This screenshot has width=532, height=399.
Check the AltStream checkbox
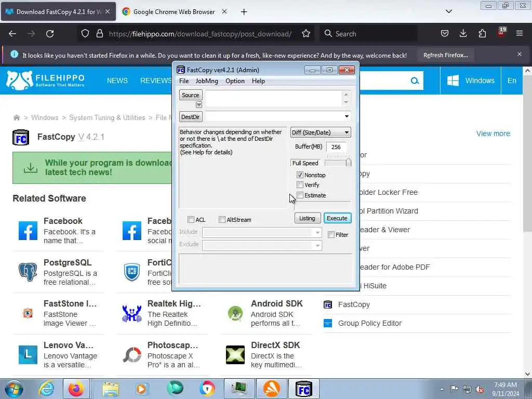pos(222,220)
